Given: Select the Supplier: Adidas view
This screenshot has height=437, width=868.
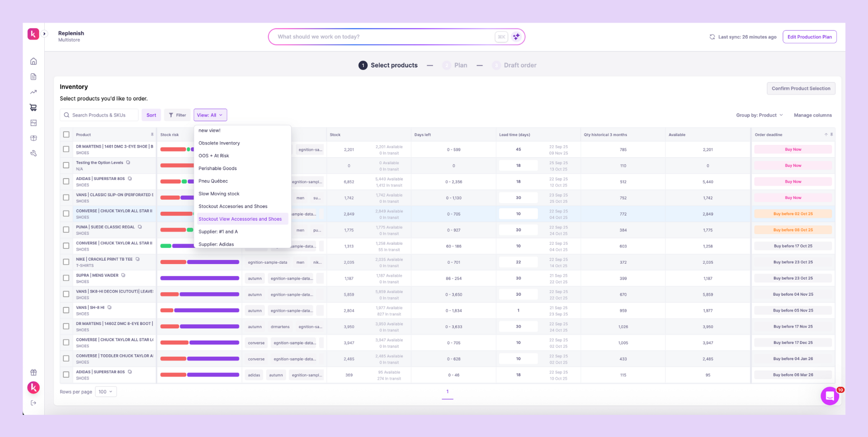Looking at the screenshot, I should tap(243, 244).
